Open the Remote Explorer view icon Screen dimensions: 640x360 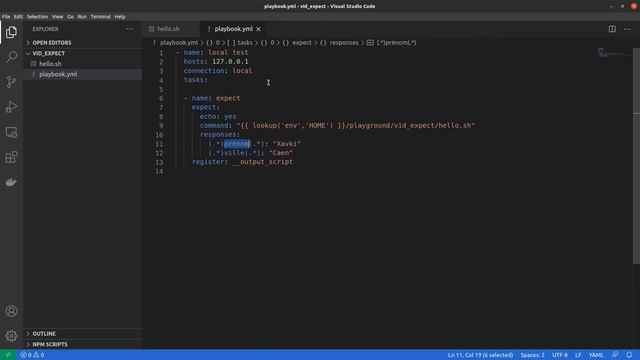tap(11, 132)
